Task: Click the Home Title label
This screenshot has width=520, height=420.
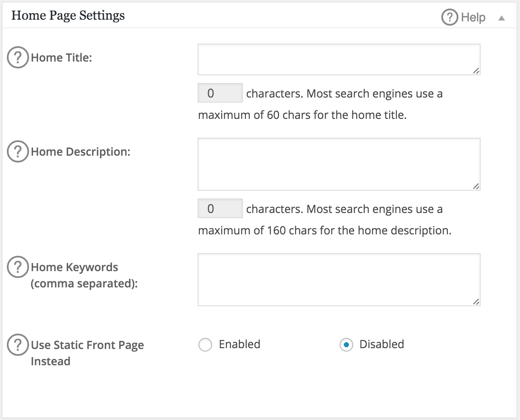Action: [x=62, y=58]
